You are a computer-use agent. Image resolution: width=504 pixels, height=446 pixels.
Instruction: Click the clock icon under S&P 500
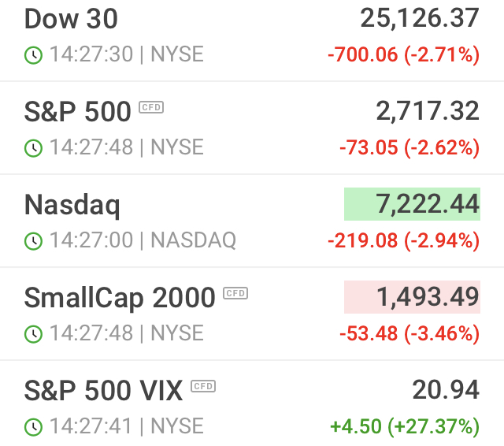(x=33, y=148)
